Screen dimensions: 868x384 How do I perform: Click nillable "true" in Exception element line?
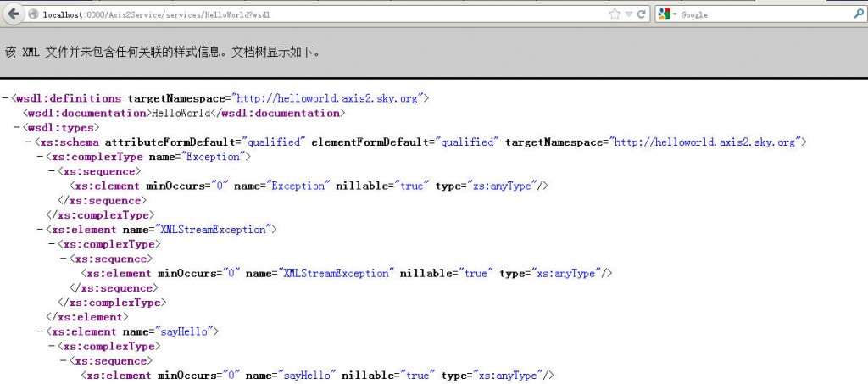click(411, 186)
